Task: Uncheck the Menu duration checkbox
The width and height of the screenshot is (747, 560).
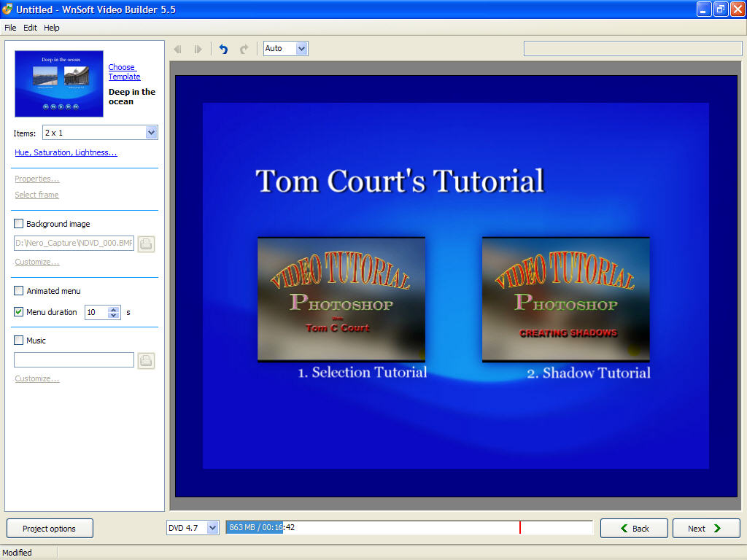Action: tap(18, 312)
